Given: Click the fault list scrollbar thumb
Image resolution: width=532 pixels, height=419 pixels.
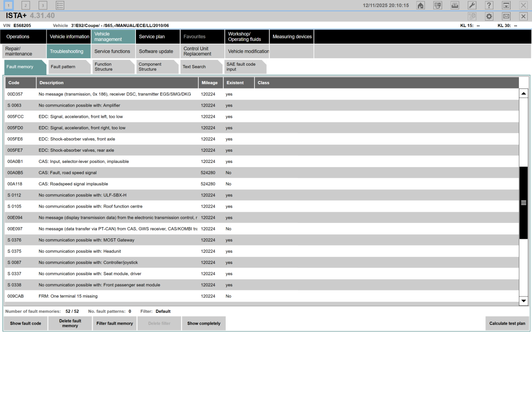Looking at the screenshot, I should (524, 203).
